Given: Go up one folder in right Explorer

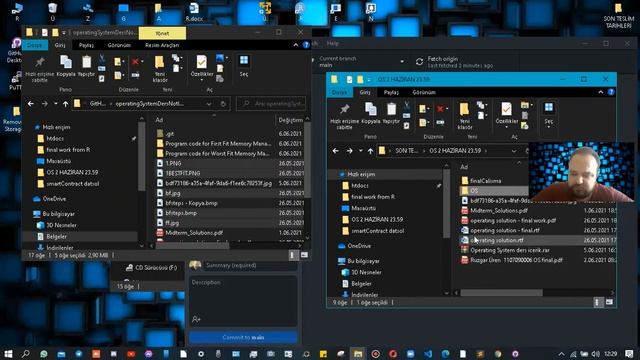Looking at the screenshot, I should point(370,151).
